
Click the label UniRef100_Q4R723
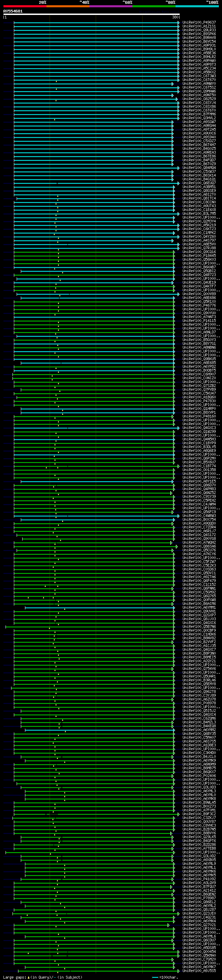[199, 275]
